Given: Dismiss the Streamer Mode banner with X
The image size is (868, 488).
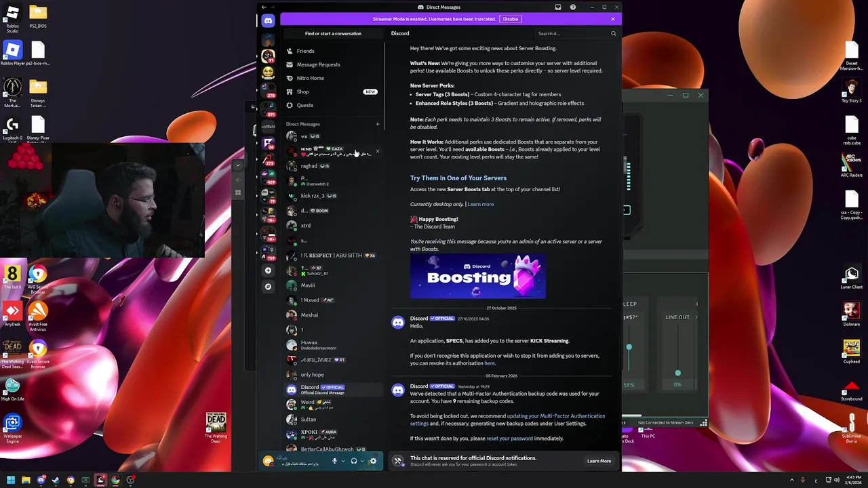Looking at the screenshot, I should [x=613, y=19].
